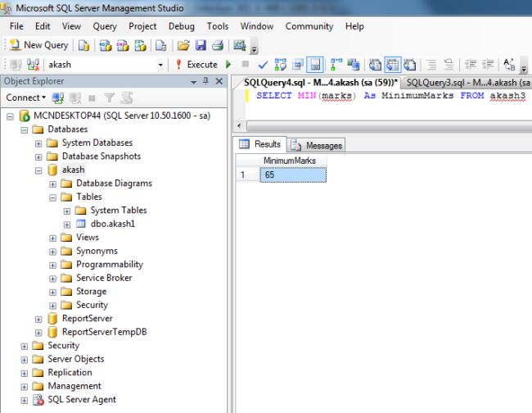Switch to Messages tab
Screen dimensions: 532x413
click(317, 145)
